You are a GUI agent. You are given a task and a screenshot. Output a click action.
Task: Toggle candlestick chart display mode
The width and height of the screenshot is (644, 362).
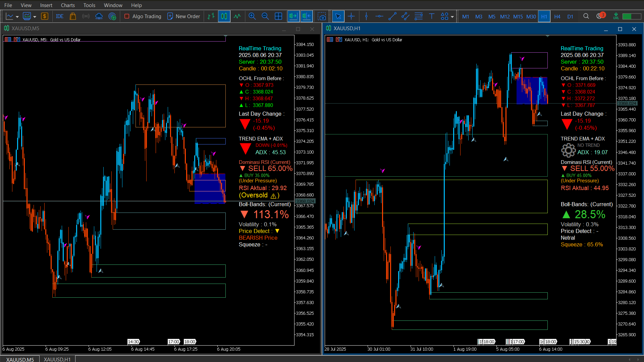(x=224, y=16)
